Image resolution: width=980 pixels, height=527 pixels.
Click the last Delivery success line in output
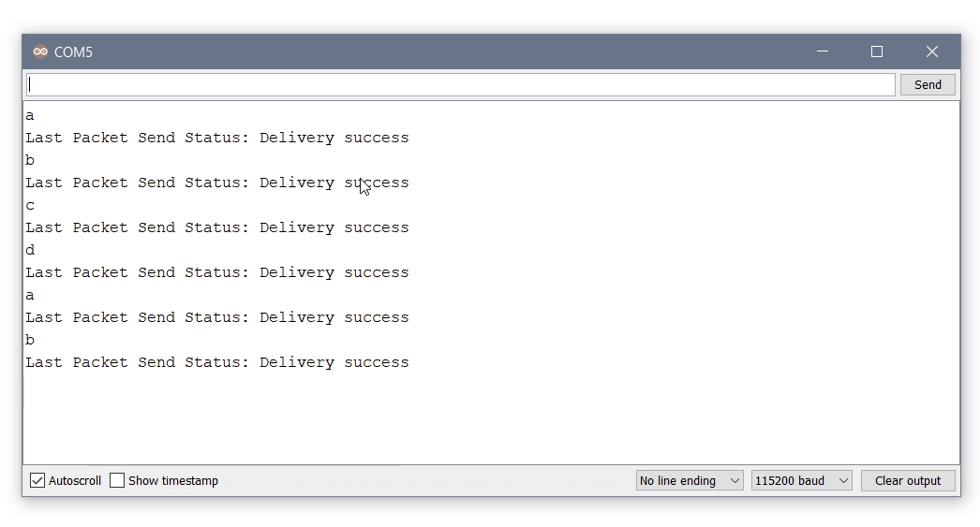(x=217, y=362)
